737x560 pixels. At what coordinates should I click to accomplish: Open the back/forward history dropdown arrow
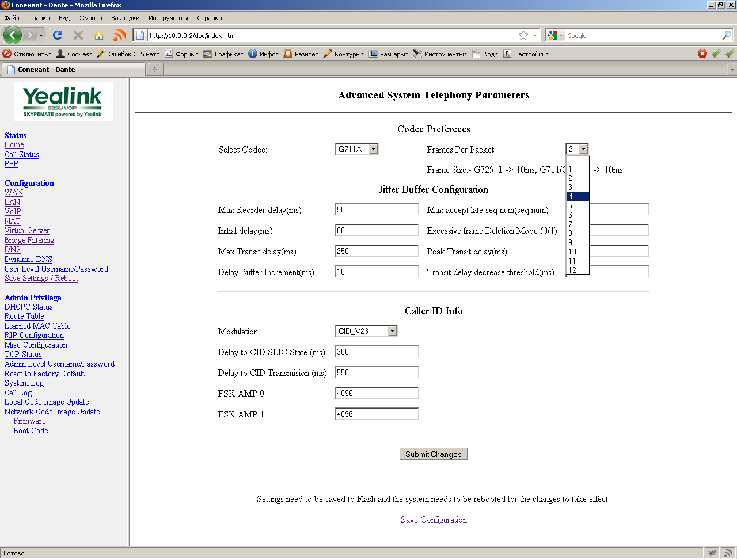pyautogui.click(x=41, y=36)
